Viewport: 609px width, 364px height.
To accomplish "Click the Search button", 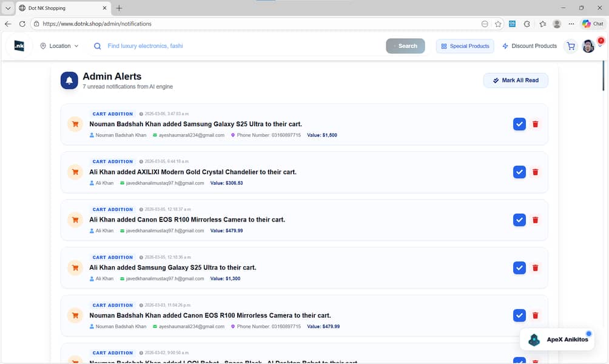I will (405, 46).
